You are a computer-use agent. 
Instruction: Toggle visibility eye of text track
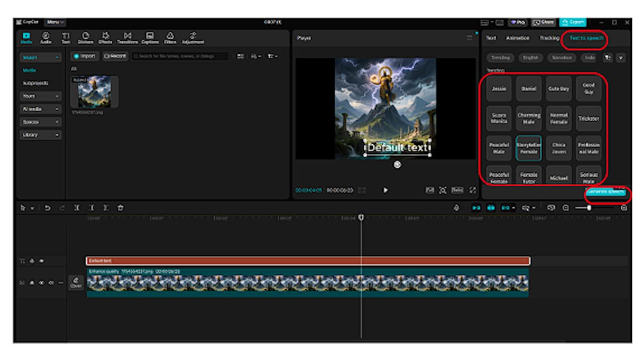point(41,261)
